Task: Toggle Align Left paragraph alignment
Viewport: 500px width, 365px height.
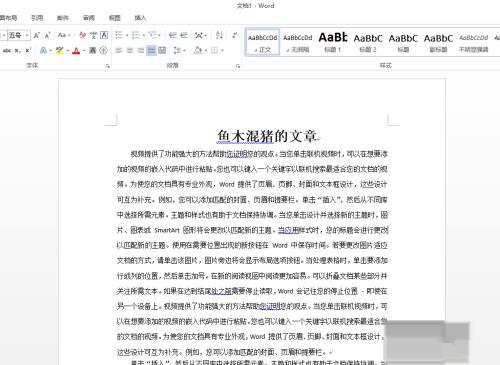Action: pyautogui.click(x=119, y=50)
